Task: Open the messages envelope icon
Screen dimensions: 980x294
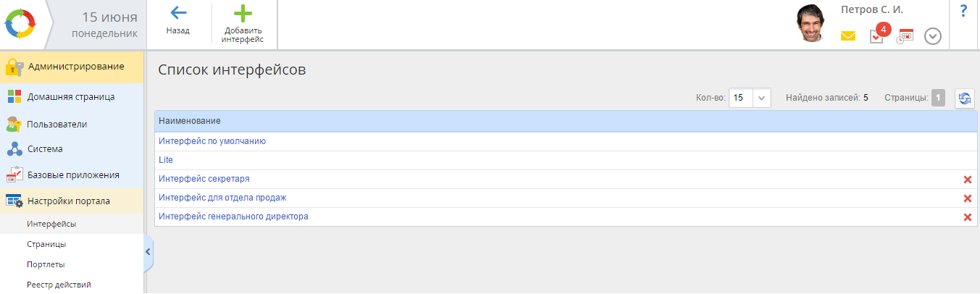Action: point(848,35)
